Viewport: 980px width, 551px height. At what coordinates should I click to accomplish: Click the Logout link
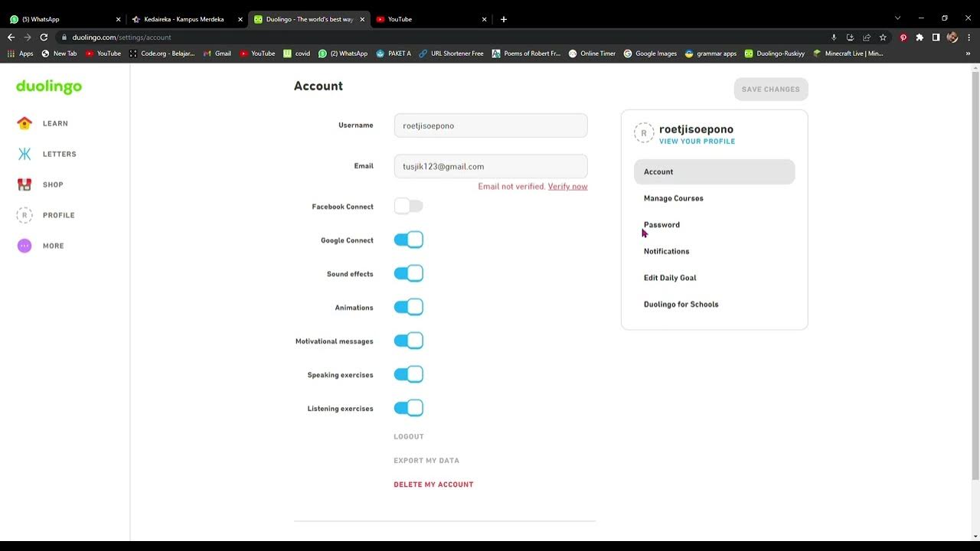click(x=409, y=436)
